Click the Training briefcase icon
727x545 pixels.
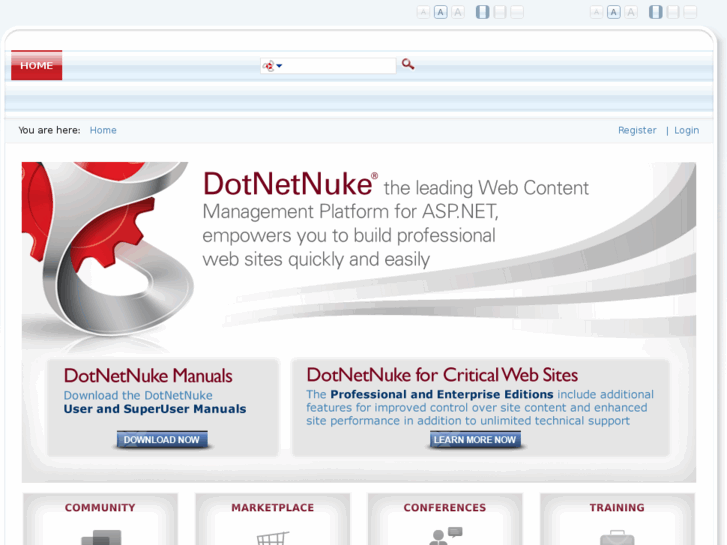[x=617, y=538]
